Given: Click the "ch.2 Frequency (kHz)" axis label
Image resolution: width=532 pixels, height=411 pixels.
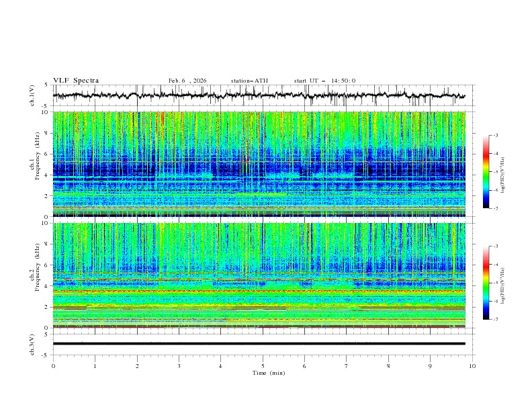Looking at the screenshot, I should click(x=35, y=267).
